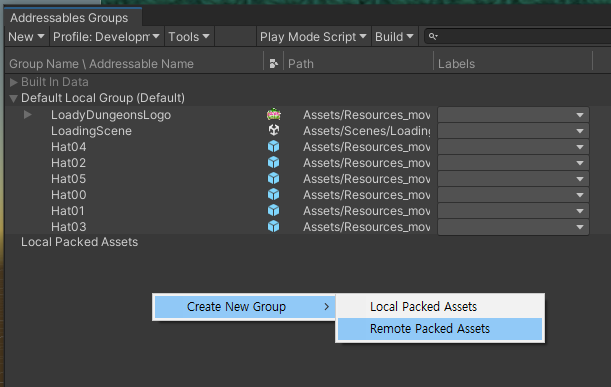Screen dimensions: 611x387
Task: Open the Labels dropdown for Hat05
Action: point(513,179)
